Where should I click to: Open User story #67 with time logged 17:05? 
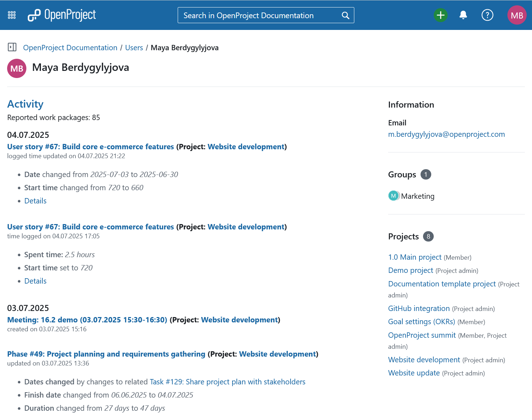click(90, 227)
